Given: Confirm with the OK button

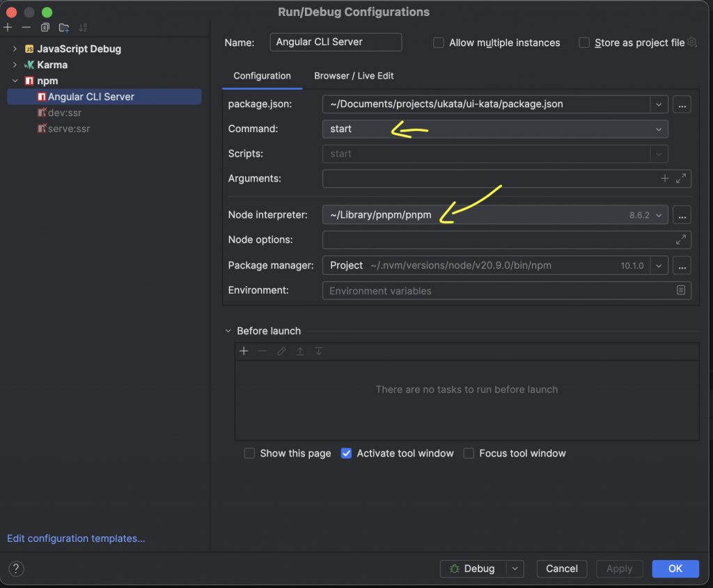Looking at the screenshot, I should [675, 569].
